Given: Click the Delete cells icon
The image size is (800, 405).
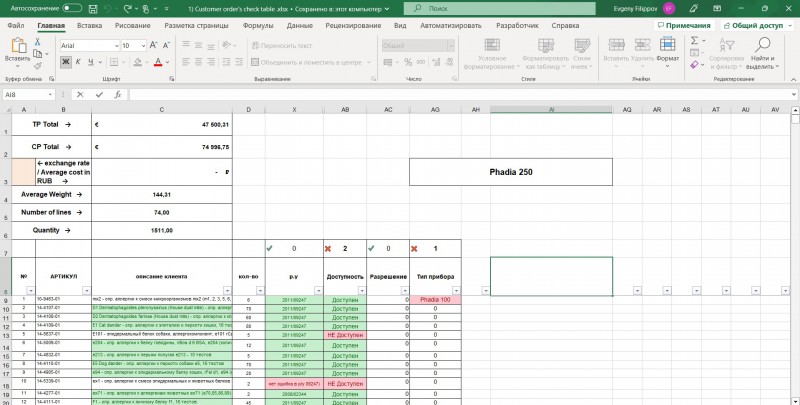Looking at the screenshot, I should point(642,45).
